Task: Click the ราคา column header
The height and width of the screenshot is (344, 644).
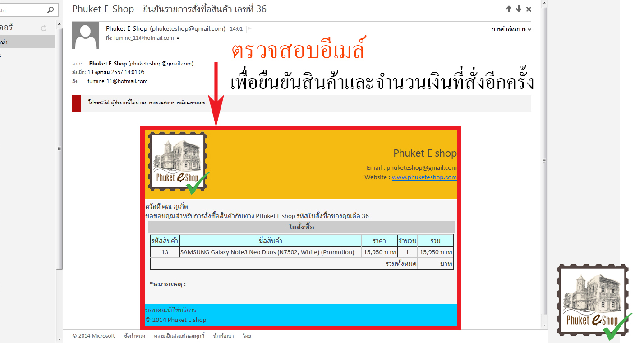Action: click(x=379, y=241)
